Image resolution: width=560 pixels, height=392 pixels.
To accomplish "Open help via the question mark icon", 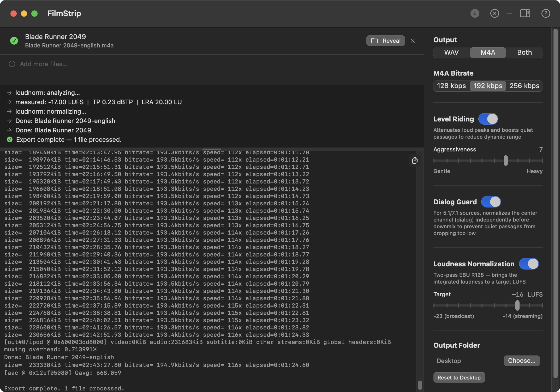I will click(x=545, y=13).
